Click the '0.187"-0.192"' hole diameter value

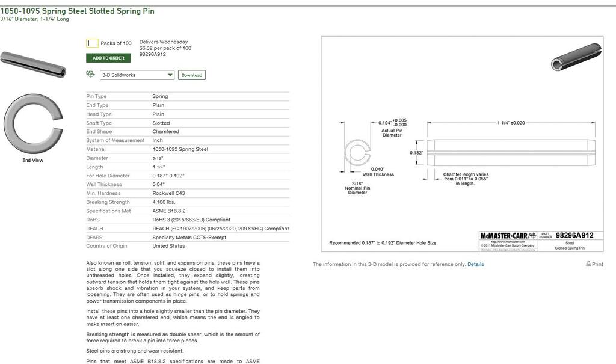[168, 176]
